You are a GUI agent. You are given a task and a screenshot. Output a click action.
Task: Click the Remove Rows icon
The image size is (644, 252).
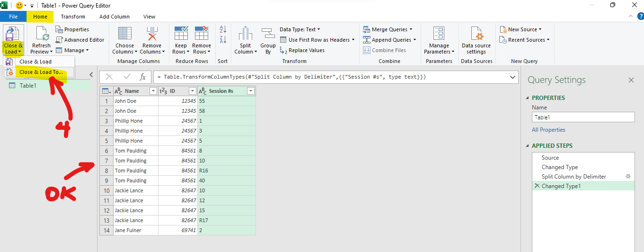pyautogui.click(x=202, y=33)
